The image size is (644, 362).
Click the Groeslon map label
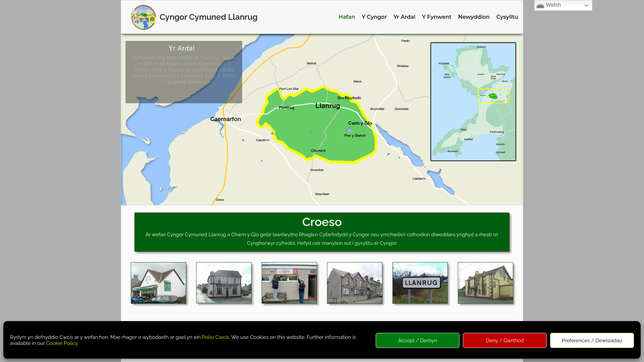317,170
